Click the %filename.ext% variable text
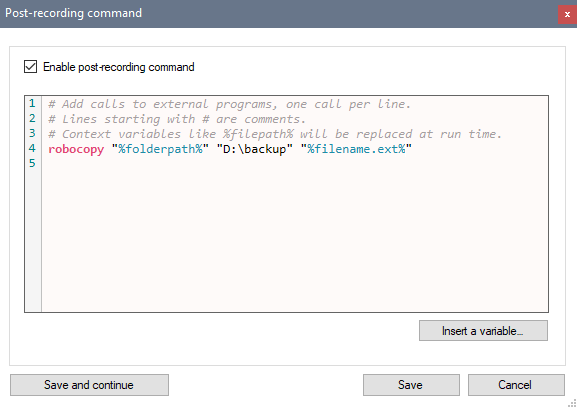The image size is (577, 408). tap(356, 149)
